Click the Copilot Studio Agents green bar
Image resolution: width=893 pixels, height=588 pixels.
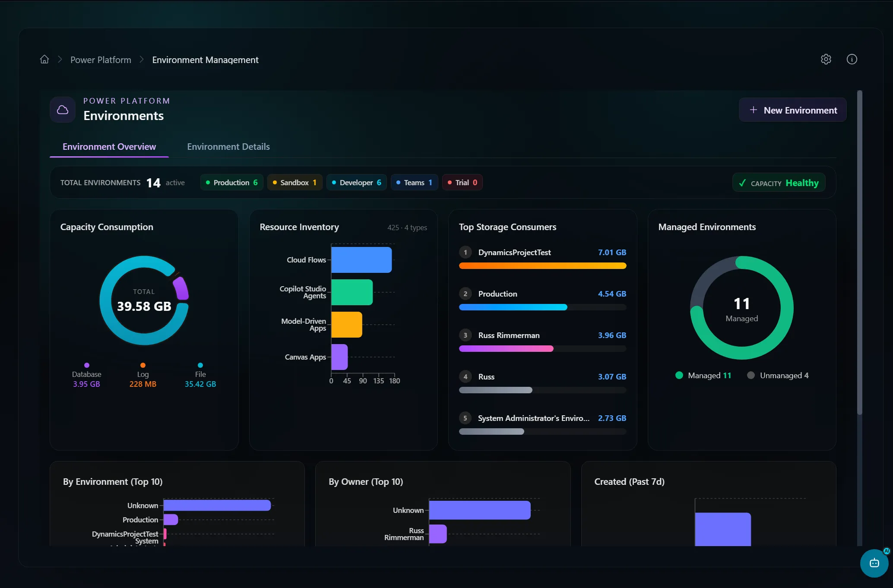(352, 292)
